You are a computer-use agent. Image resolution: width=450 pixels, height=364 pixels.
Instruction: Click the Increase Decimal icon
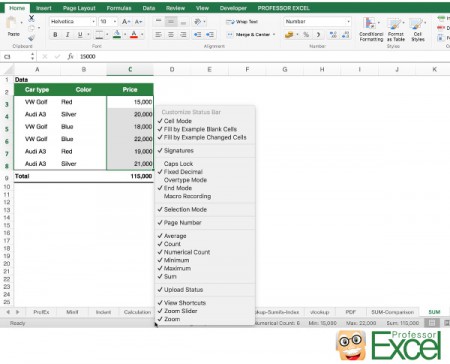point(333,34)
